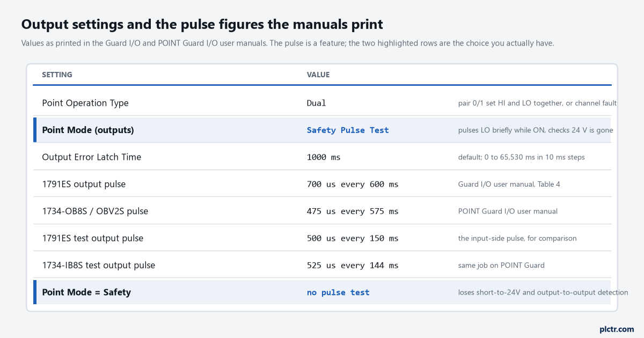The height and width of the screenshot is (338, 644).
Task: Select the '1734-OB8S / OBV2S pulse' label
Action: pyautogui.click(x=95, y=211)
